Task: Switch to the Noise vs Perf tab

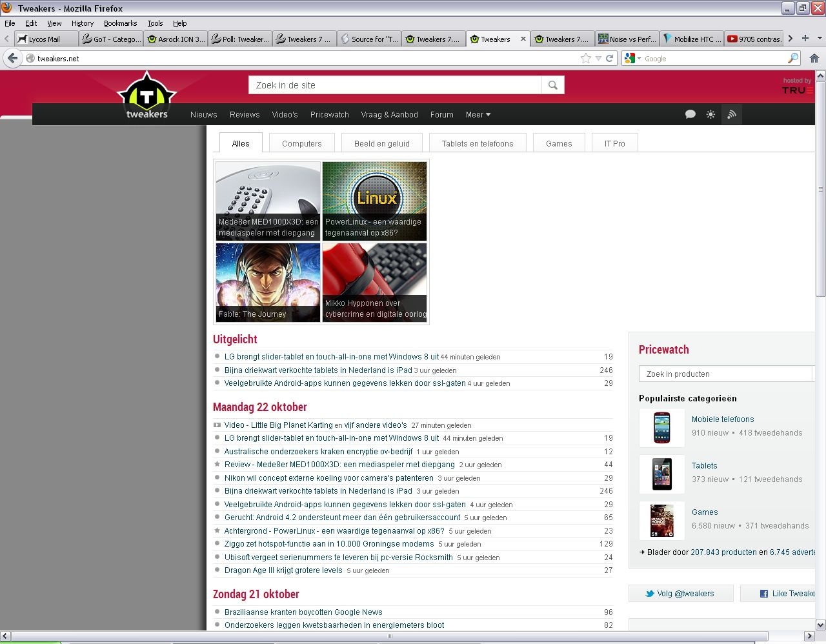Action: click(627, 39)
